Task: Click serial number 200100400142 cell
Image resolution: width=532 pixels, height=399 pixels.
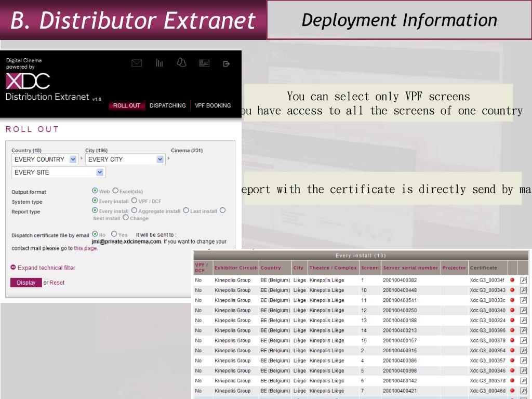Action: (400, 381)
